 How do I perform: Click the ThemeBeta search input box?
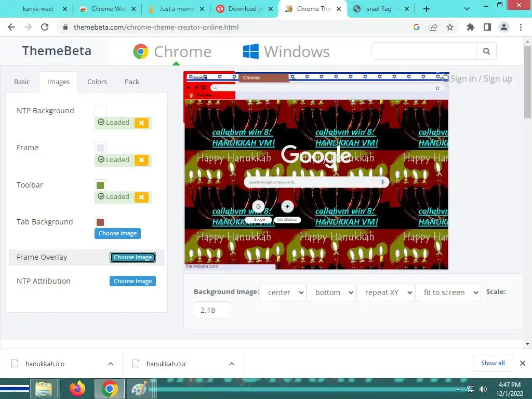coord(424,51)
